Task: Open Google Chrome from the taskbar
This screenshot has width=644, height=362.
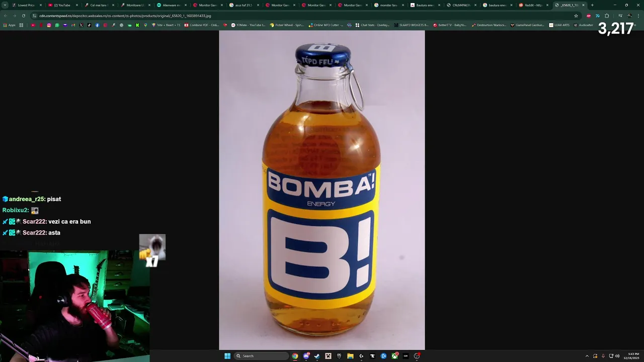Action: tap(295, 356)
